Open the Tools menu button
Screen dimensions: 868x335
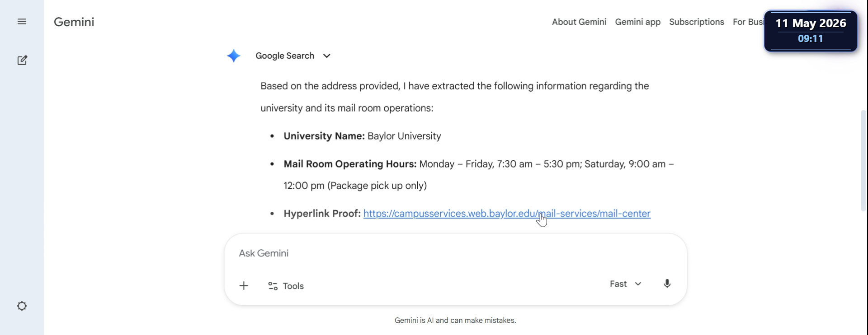pos(286,286)
